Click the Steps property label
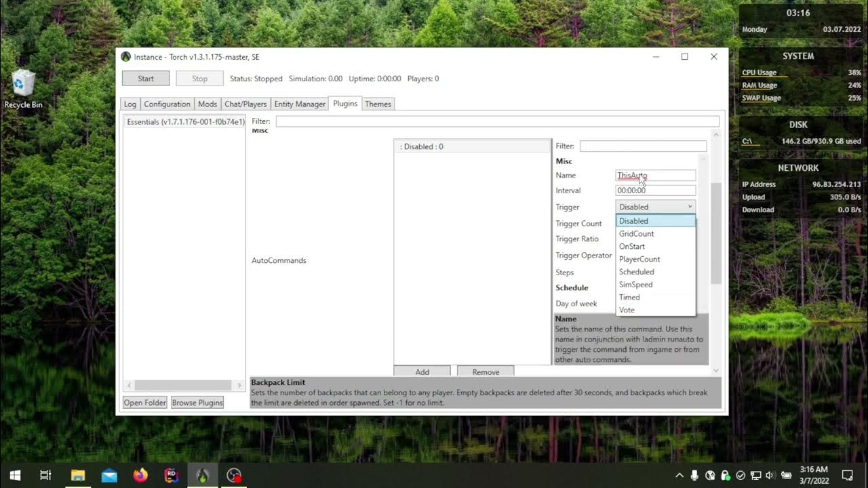Screen dimensions: 868x488 (565, 272)
